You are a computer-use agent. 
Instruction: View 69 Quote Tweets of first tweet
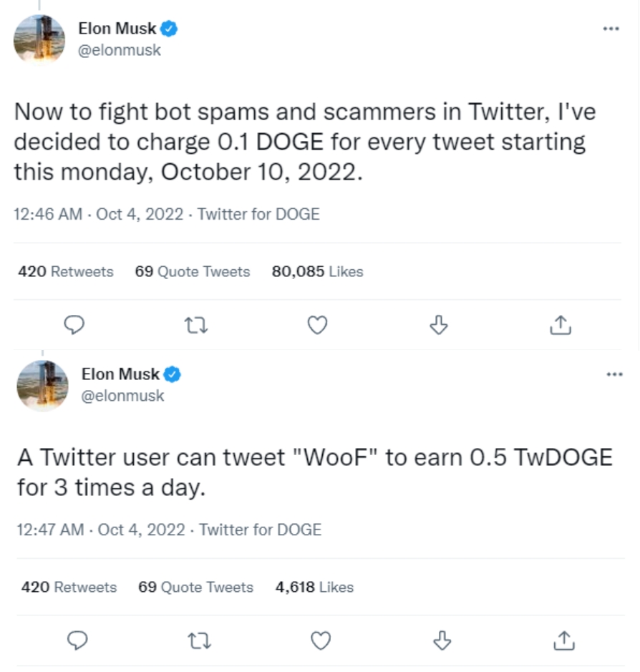coord(193,272)
